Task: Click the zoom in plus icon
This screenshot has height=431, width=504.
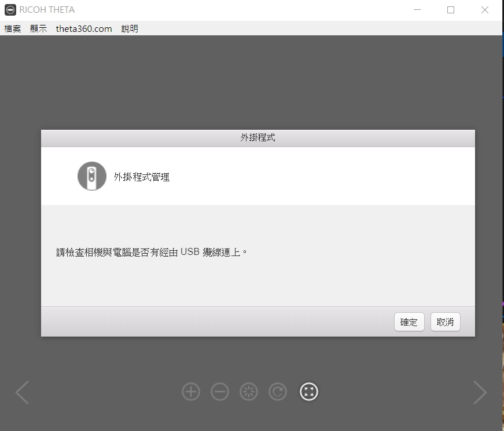Action: pyautogui.click(x=191, y=392)
